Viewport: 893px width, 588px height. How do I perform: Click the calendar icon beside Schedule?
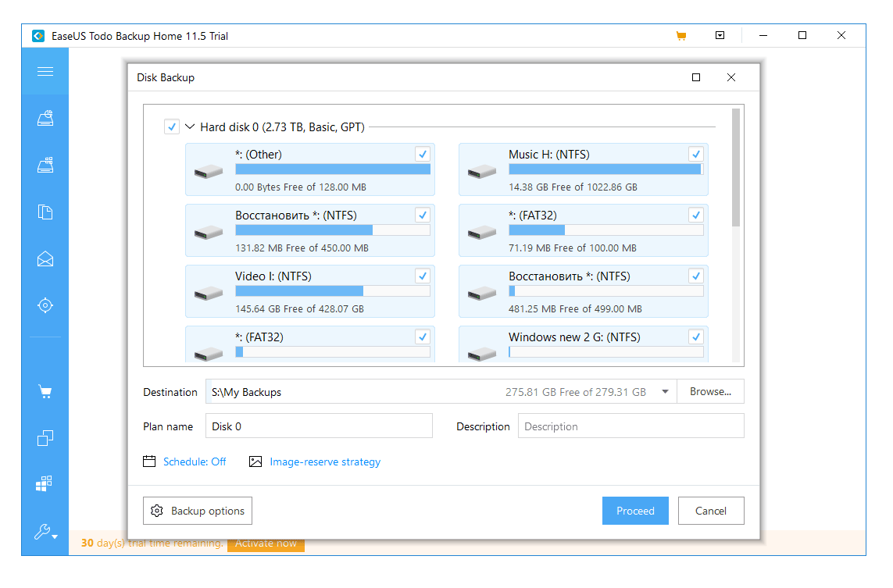(x=149, y=461)
